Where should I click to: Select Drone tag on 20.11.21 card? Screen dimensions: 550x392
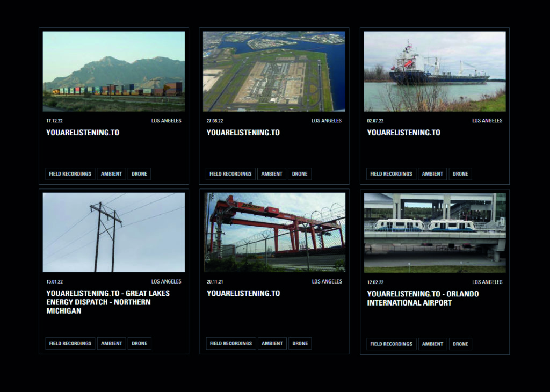coord(300,343)
